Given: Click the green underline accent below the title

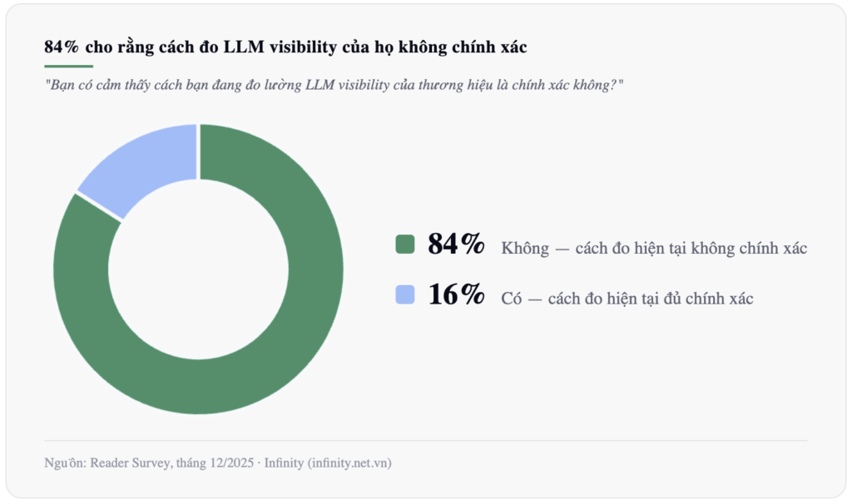Looking at the screenshot, I should pyautogui.click(x=68, y=67).
